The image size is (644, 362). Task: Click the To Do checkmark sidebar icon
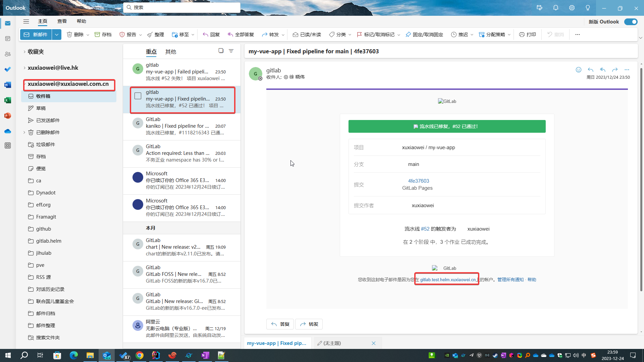coord(8,69)
